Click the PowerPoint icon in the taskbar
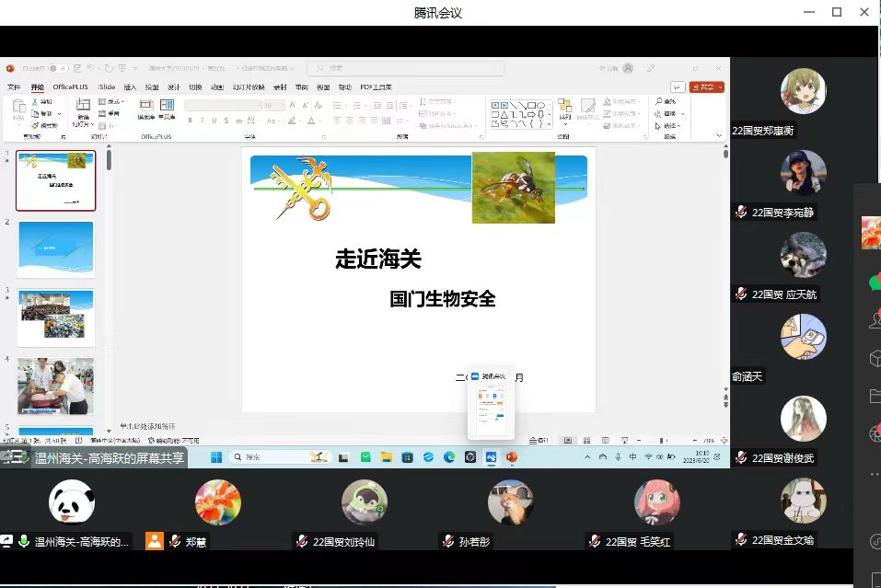Image resolution: width=881 pixels, height=588 pixels. 512,456
